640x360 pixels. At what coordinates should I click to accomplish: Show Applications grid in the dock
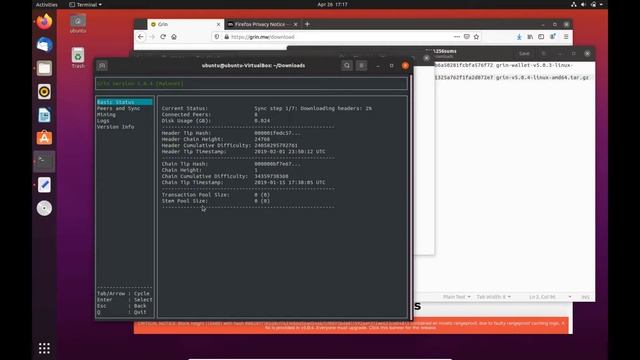coord(44,348)
